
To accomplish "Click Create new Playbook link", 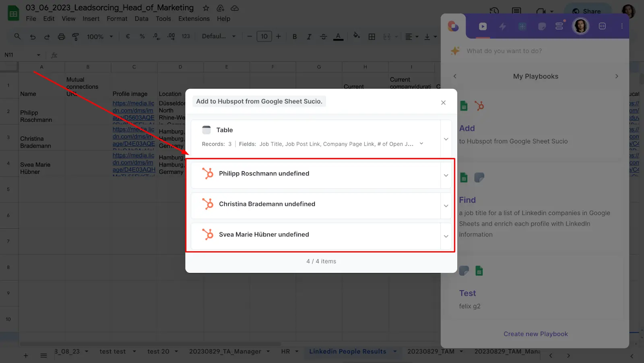I will [535, 334].
